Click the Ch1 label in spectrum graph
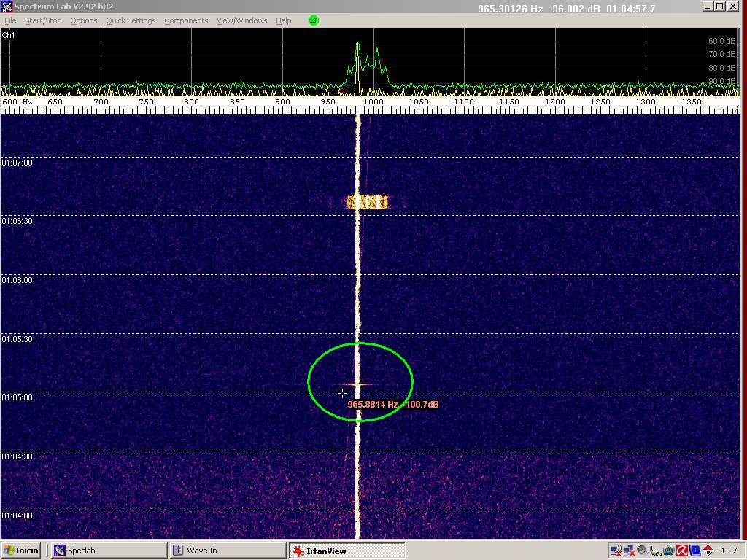This screenshot has height=560, width=747. (x=9, y=35)
